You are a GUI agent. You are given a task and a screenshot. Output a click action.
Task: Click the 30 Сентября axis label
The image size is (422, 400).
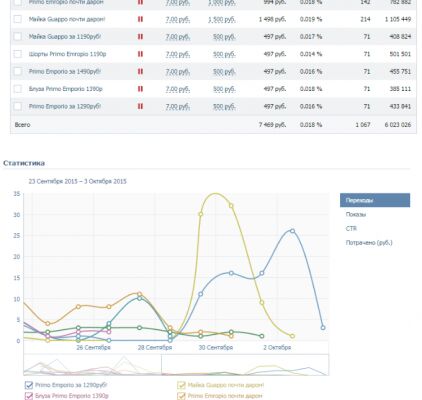pyautogui.click(x=216, y=347)
